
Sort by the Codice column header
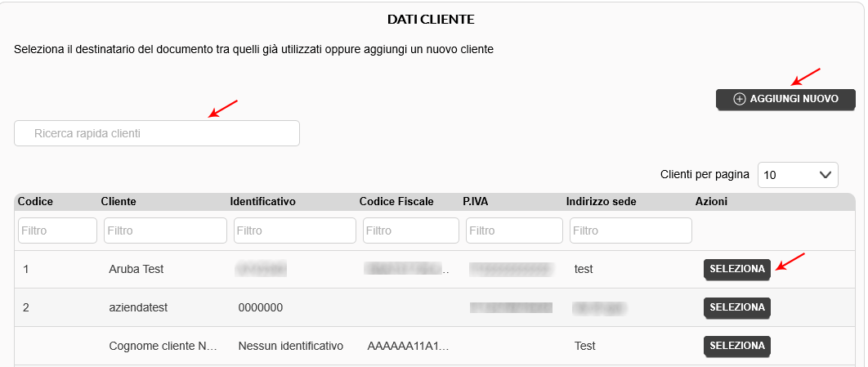[35, 202]
